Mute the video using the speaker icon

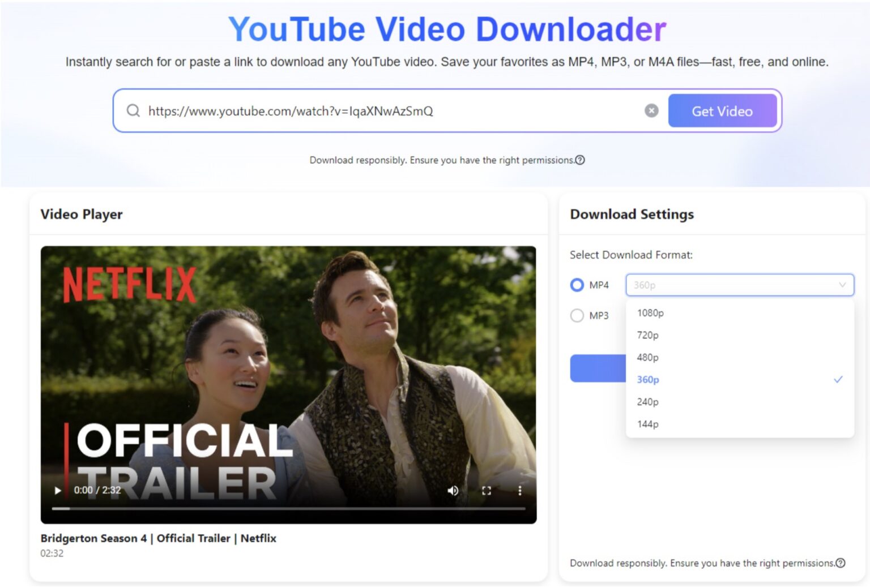[x=453, y=491]
